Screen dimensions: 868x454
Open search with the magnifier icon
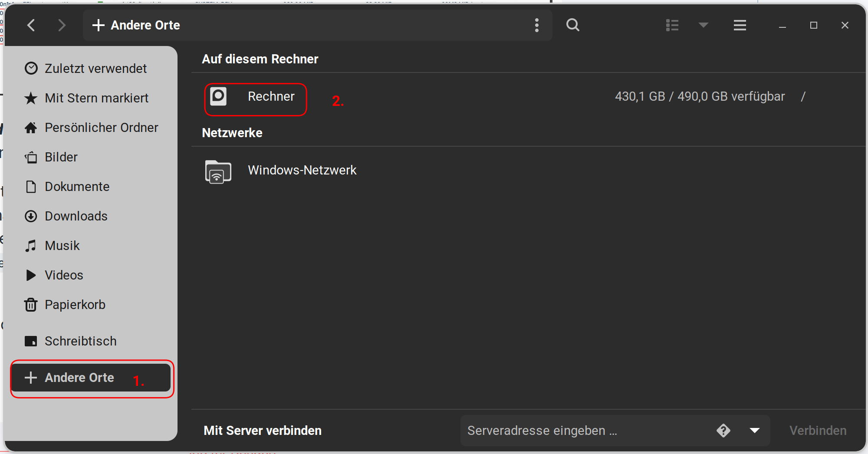click(573, 25)
